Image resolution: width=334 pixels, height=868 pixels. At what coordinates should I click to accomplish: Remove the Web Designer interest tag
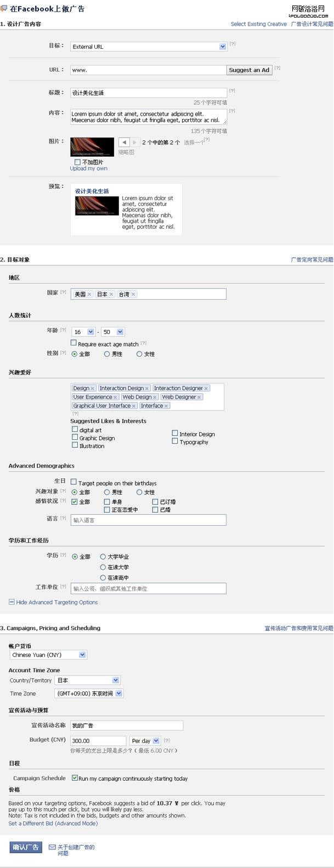[199, 398]
